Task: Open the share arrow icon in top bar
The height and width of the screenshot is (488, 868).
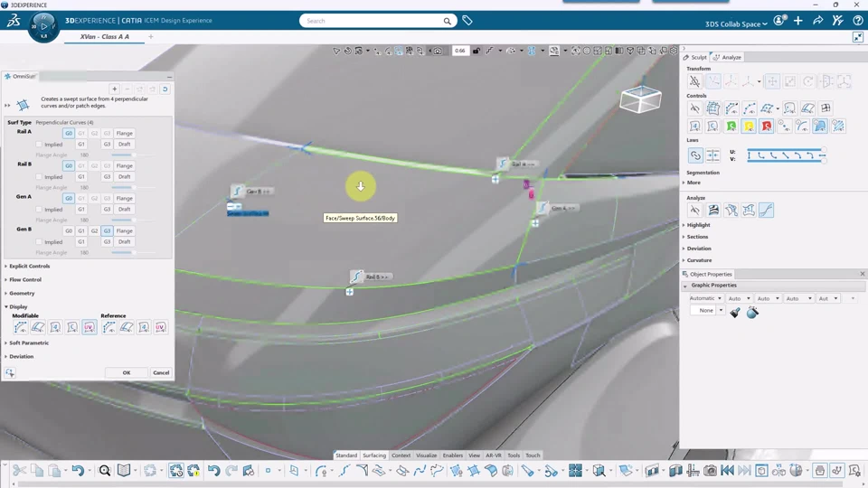Action: tap(817, 21)
